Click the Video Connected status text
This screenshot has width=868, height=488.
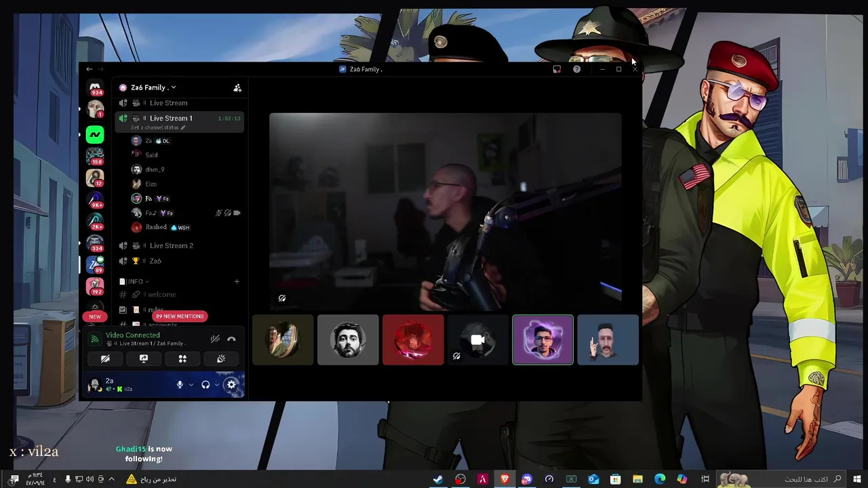tap(133, 335)
